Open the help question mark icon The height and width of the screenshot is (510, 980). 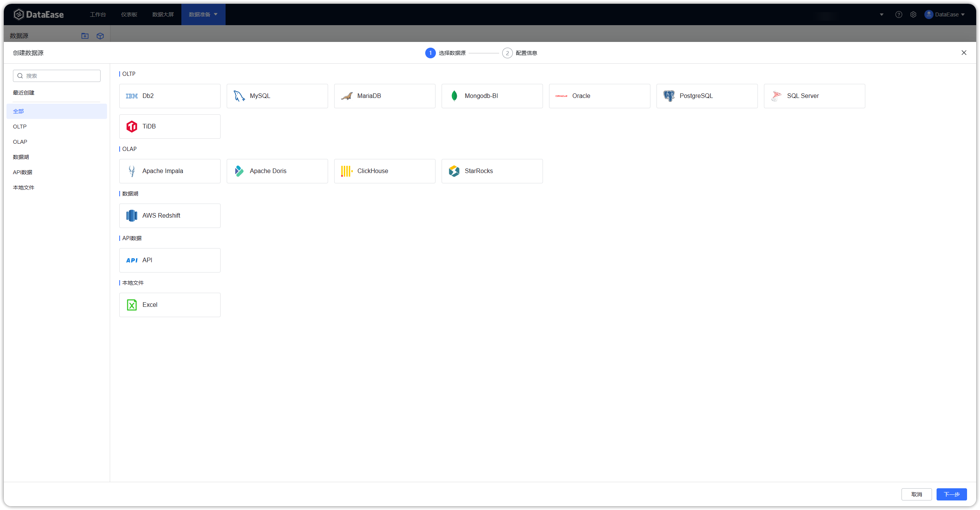click(899, 14)
